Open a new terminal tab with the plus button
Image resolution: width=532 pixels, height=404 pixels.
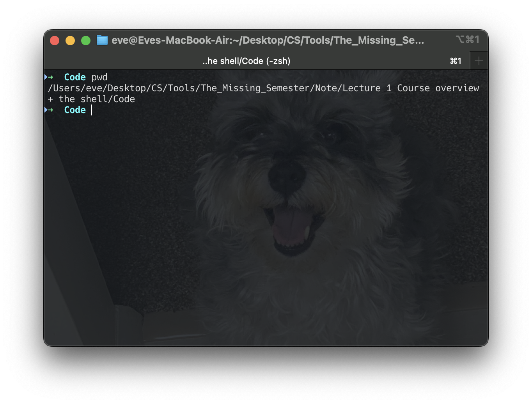click(x=479, y=60)
